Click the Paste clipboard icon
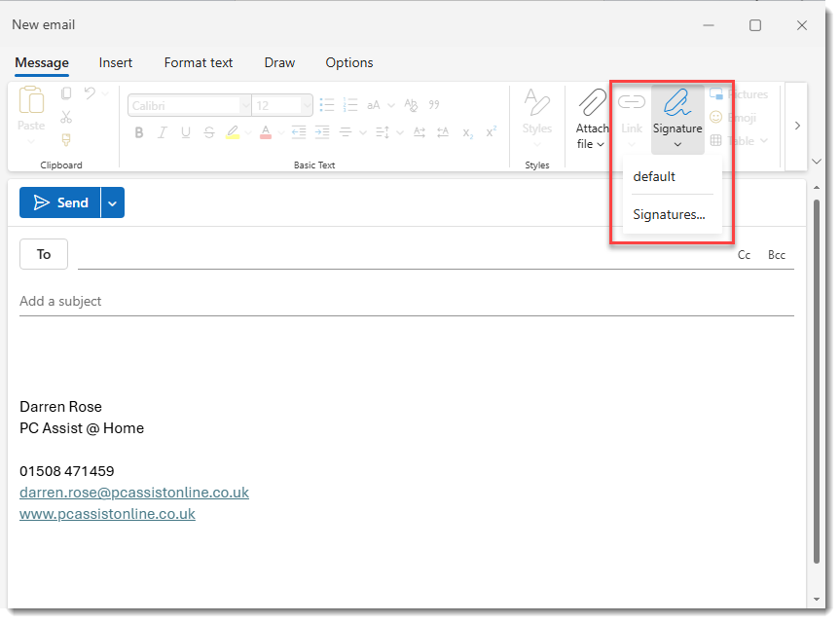Screen dimensions: 840x623 pyautogui.click(x=31, y=107)
